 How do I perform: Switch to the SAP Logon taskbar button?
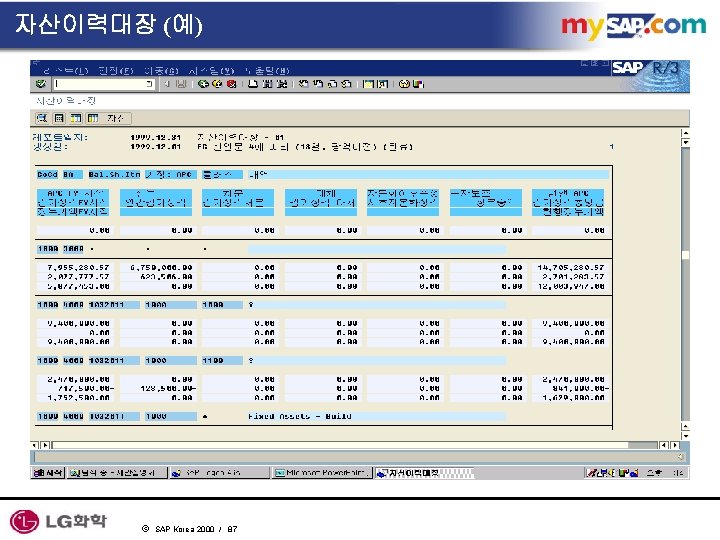point(219,472)
